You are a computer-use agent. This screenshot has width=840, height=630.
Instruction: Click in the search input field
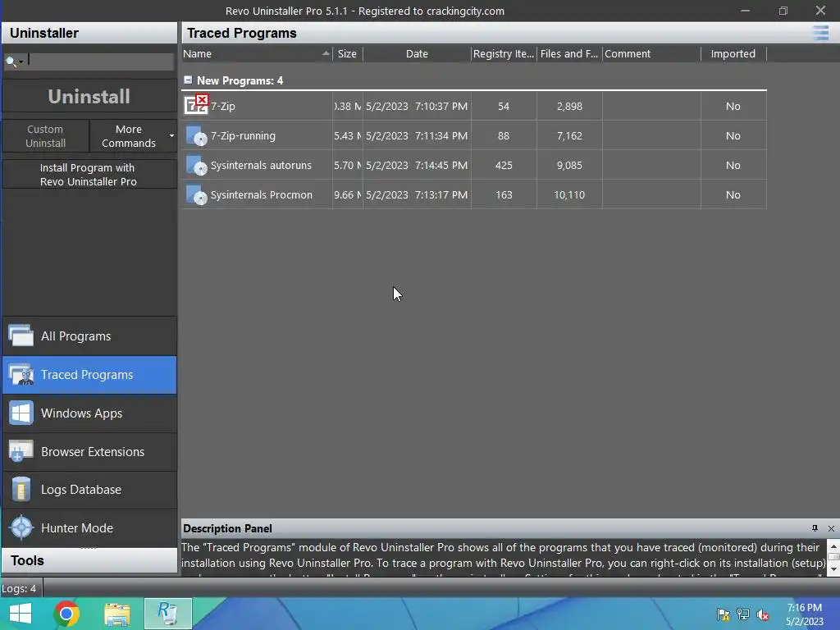pos(101,61)
